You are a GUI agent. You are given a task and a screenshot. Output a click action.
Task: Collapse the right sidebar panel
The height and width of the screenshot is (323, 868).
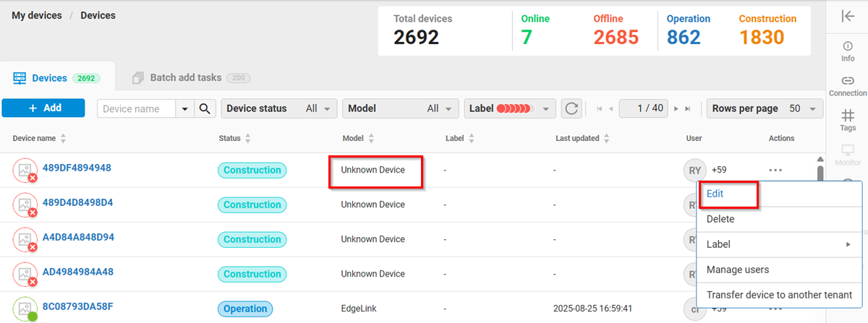tap(848, 17)
